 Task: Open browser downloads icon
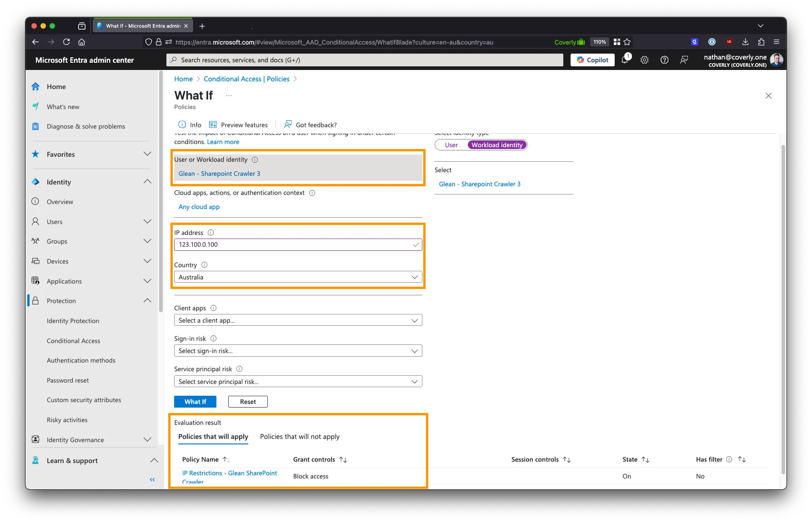pyautogui.click(x=745, y=42)
